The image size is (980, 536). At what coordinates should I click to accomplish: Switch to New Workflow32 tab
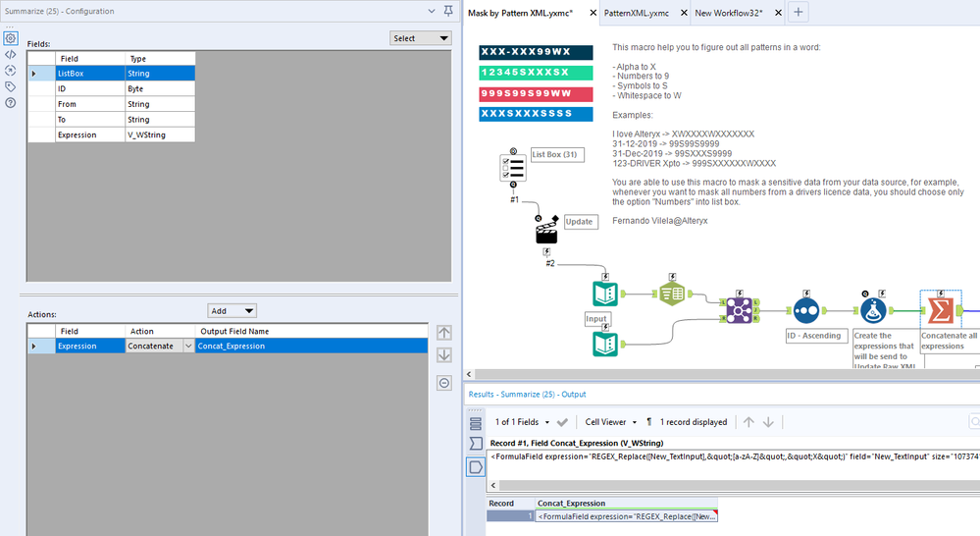point(729,13)
